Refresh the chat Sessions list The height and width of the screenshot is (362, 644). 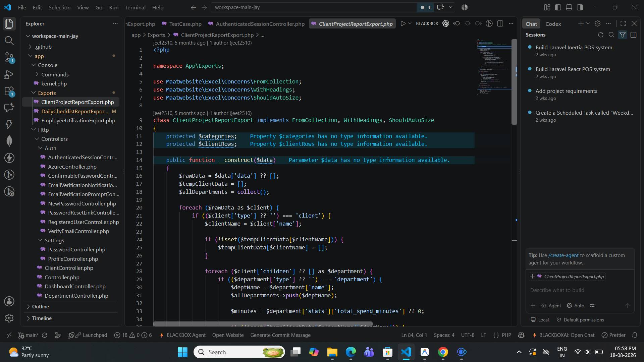(x=600, y=35)
